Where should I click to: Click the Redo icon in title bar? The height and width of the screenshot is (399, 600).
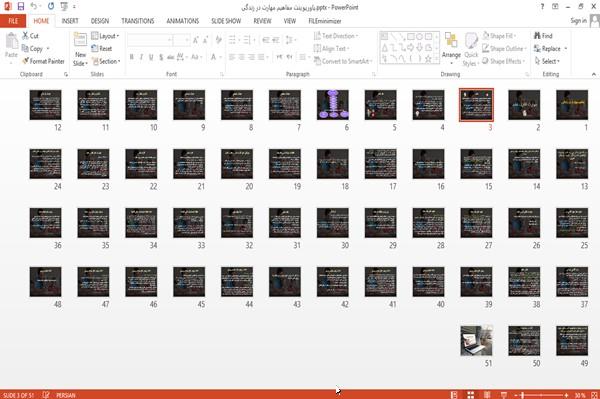point(51,6)
